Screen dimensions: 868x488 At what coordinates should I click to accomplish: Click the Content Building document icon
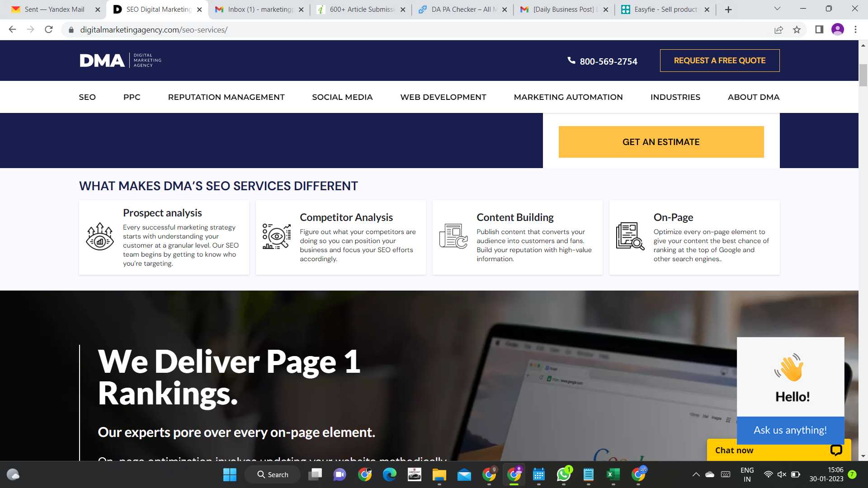(453, 237)
